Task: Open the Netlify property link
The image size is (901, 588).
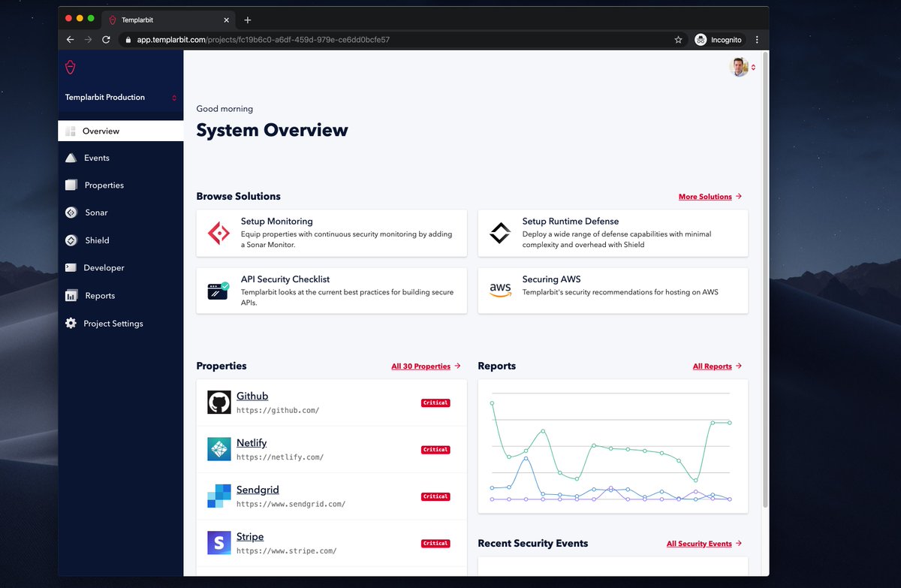Action: (x=252, y=443)
